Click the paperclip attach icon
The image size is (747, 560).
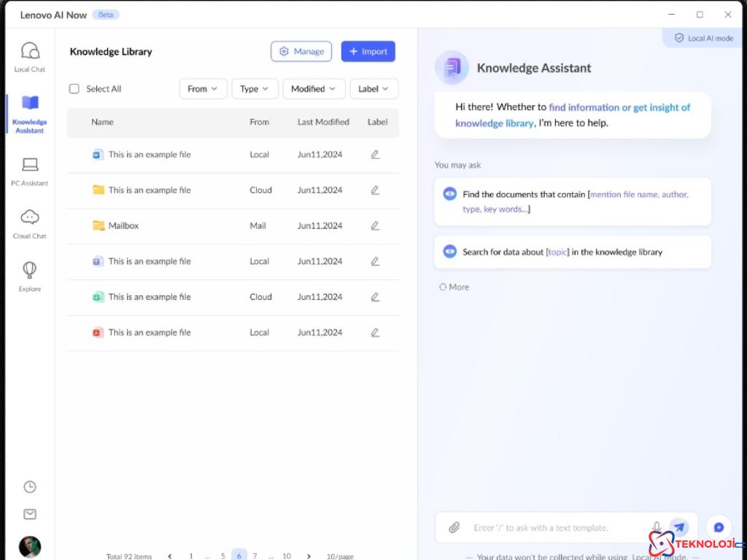(454, 527)
